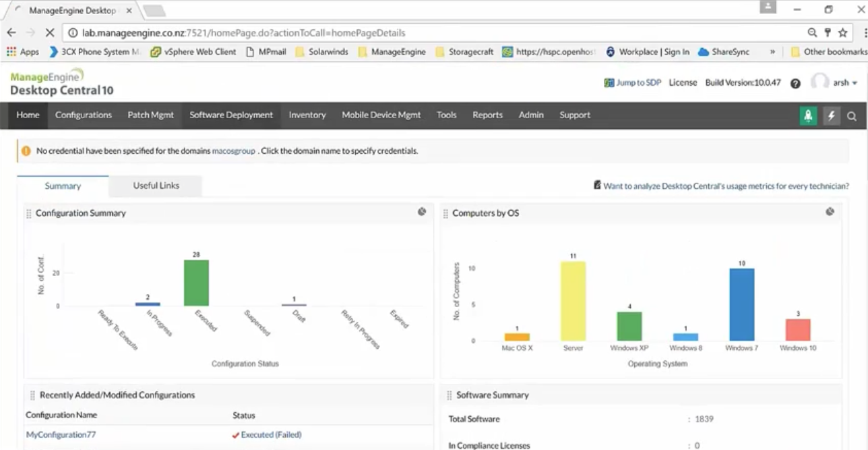Click the Executed (Failed) status link

point(271,435)
